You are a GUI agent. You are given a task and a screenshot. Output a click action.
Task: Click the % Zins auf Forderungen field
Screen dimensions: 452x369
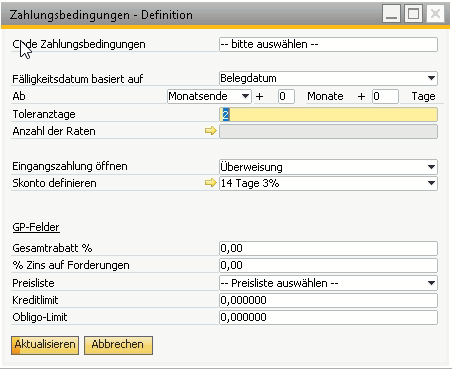(x=328, y=265)
